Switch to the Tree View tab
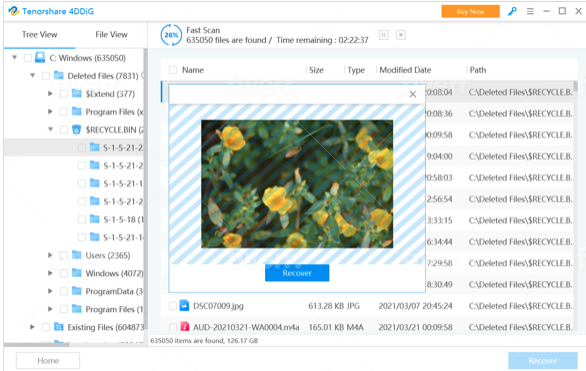This screenshot has height=371, width=586. pyautogui.click(x=39, y=34)
